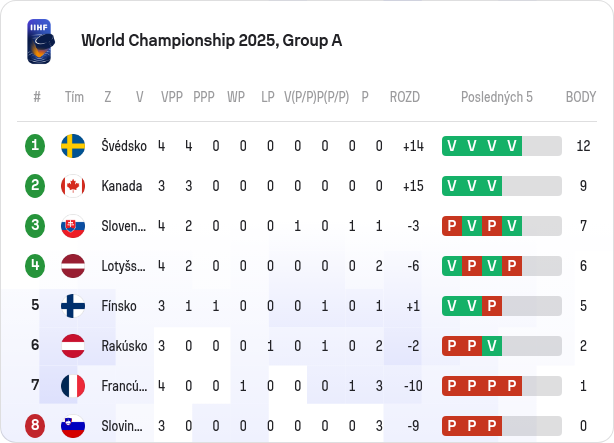Click the Austria flag icon
The width and height of the screenshot is (614, 443).
tap(73, 346)
